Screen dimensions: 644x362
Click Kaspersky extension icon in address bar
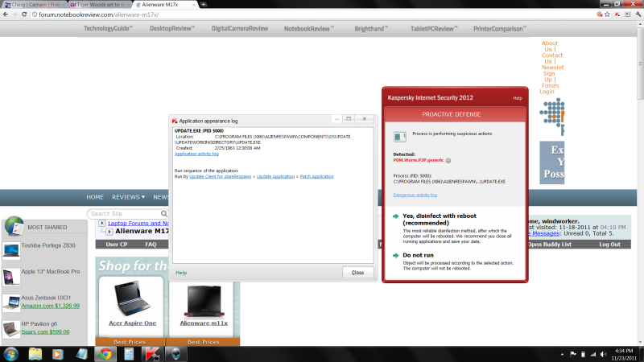pyautogui.click(x=617, y=14)
